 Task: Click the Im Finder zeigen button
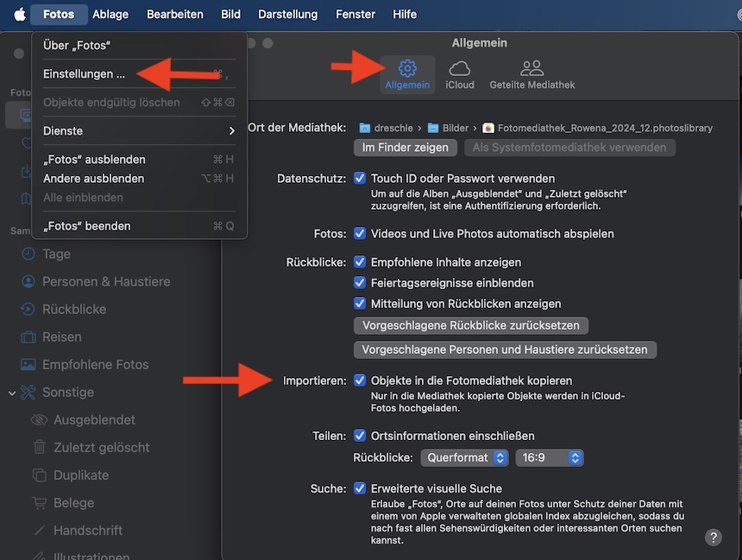[x=406, y=148]
